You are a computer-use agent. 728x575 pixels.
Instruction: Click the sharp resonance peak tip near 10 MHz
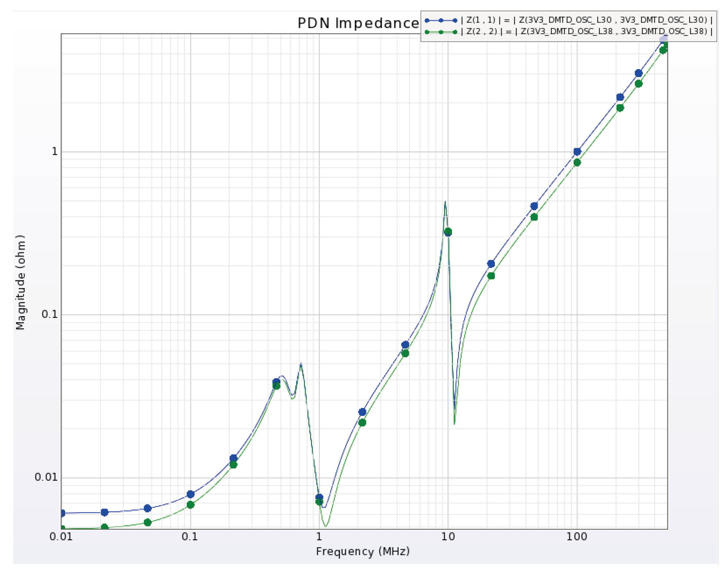[x=445, y=202]
